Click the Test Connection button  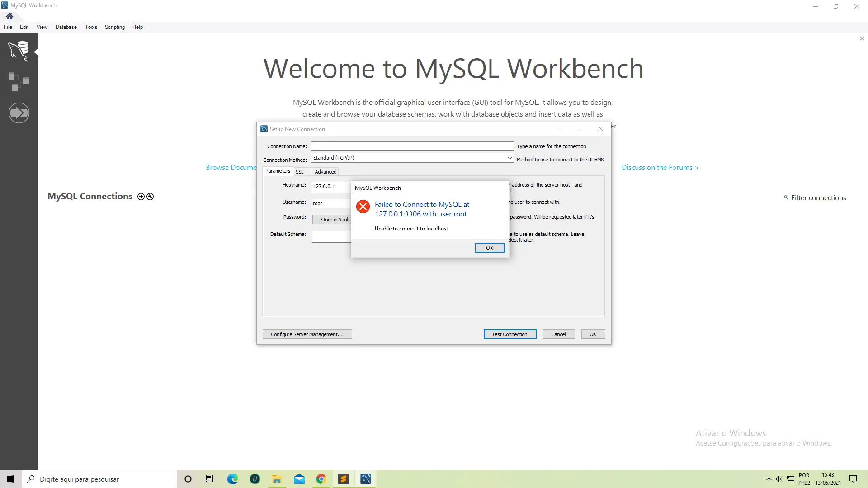pos(509,334)
